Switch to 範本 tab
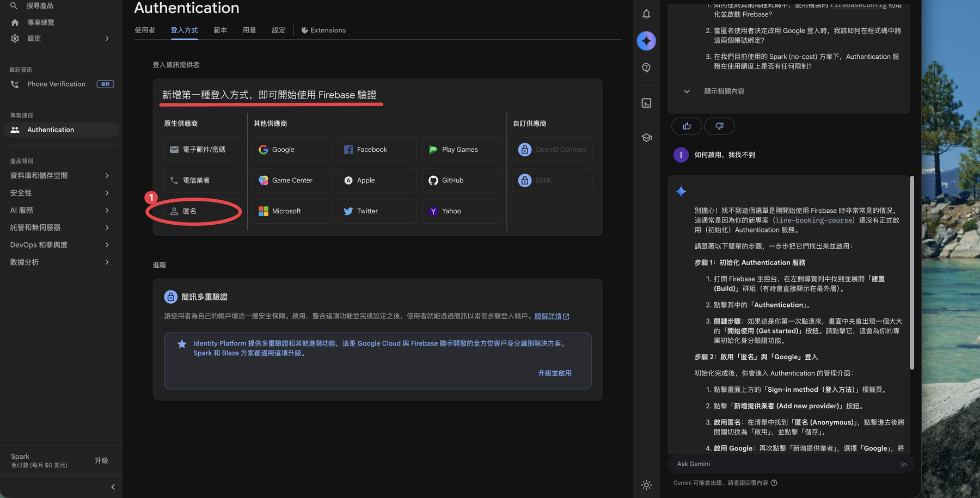 [x=220, y=30]
